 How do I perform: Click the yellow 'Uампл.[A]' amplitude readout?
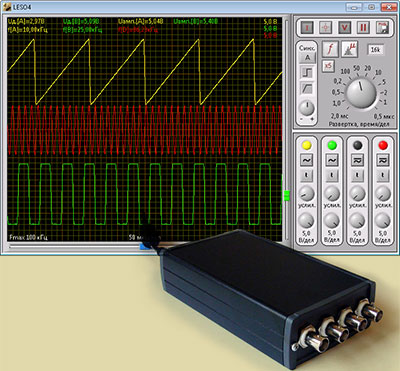pos(141,22)
